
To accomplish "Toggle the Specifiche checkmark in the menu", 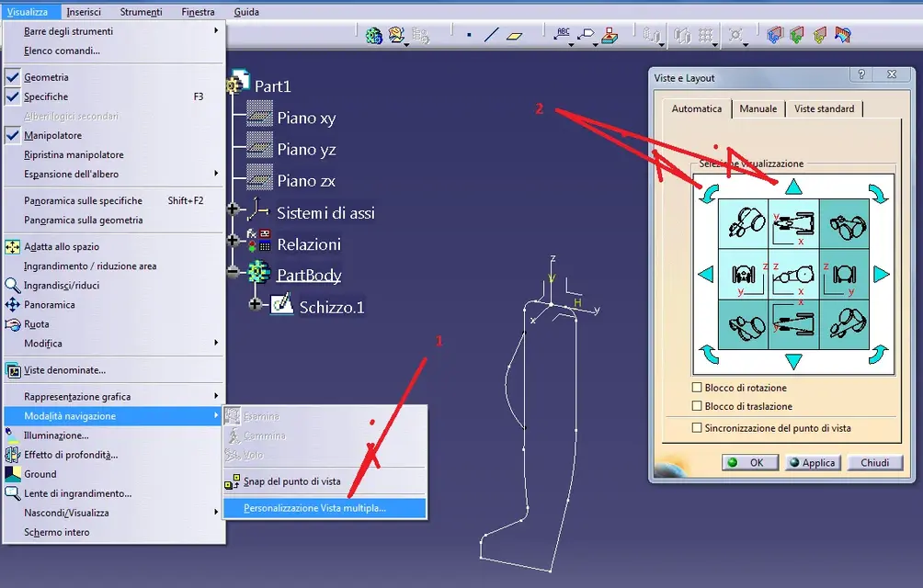I will click(12, 96).
